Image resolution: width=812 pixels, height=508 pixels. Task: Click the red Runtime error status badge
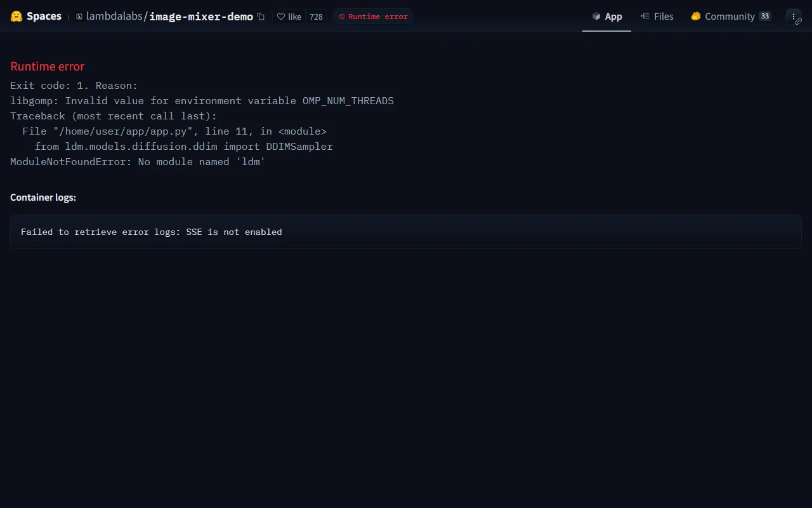(373, 17)
